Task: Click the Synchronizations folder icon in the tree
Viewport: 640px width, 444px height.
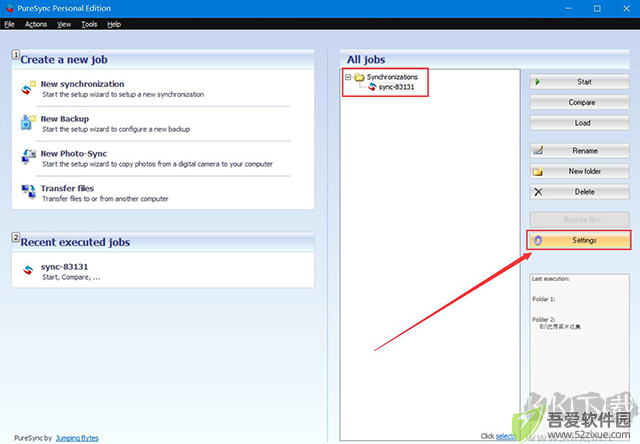Action: (359, 77)
